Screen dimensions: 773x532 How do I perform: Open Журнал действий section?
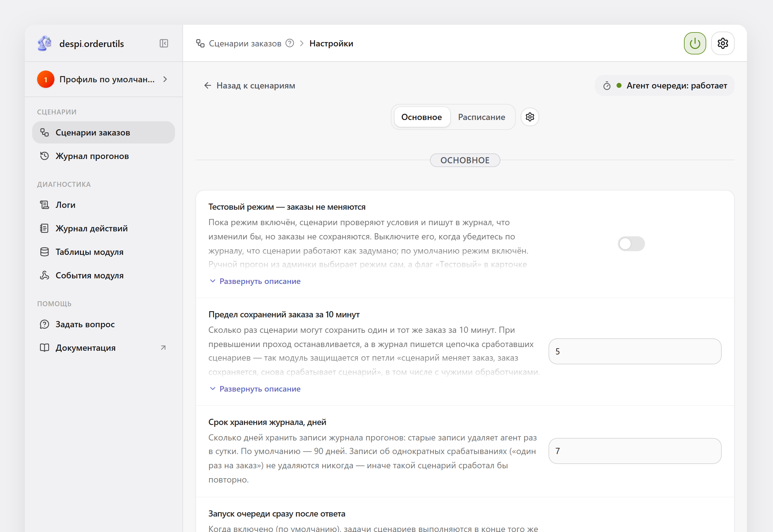[x=103, y=228]
